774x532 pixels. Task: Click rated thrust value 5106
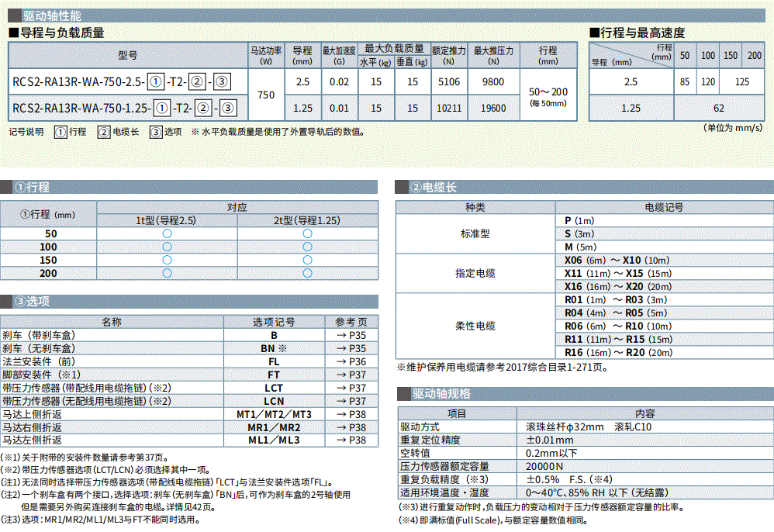[449, 82]
